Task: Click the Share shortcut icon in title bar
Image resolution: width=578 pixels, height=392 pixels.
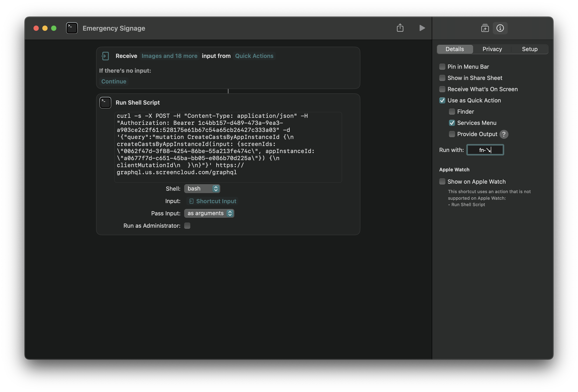Action: click(400, 28)
